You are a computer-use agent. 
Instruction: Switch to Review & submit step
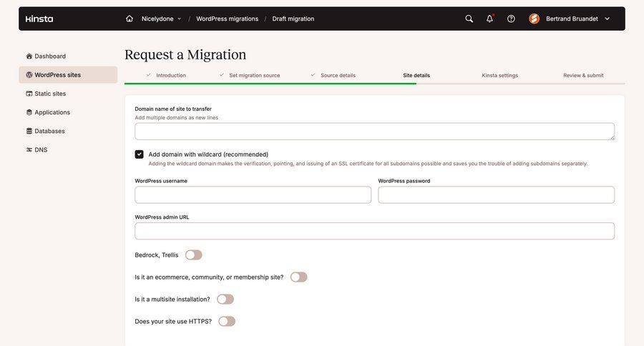(x=583, y=75)
